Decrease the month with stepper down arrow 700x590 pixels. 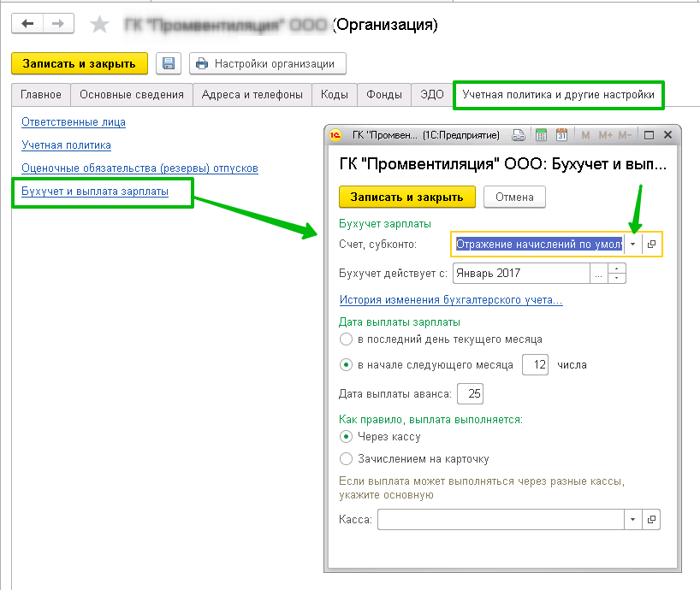click(616, 278)
